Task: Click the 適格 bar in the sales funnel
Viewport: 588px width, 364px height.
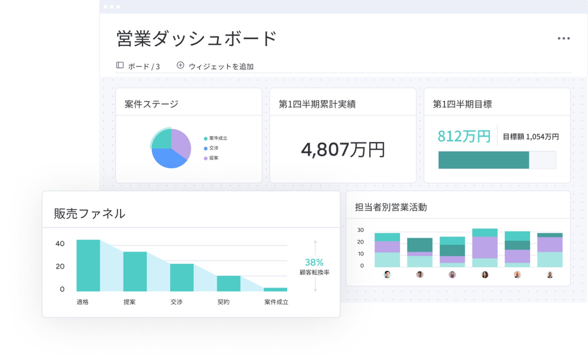Action: click(88, 265)
